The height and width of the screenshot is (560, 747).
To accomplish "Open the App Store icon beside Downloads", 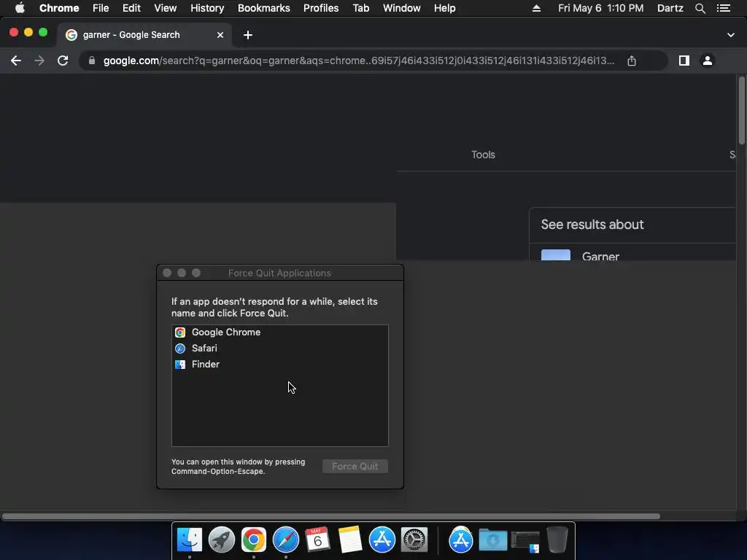I will click(x=461, y=540).
